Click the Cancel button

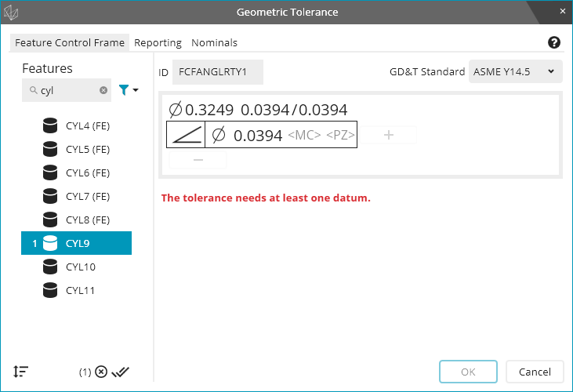(535, 372)
